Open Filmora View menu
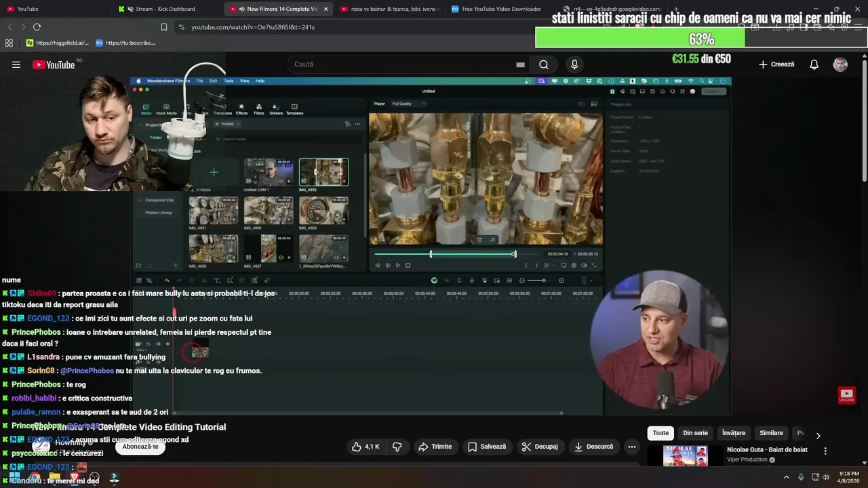868x488 pixels. [244, 81]
